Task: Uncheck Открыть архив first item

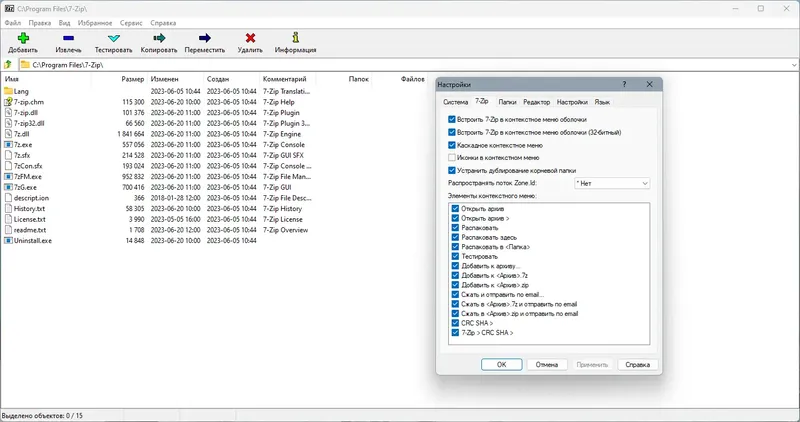Action: click(455, 209)
